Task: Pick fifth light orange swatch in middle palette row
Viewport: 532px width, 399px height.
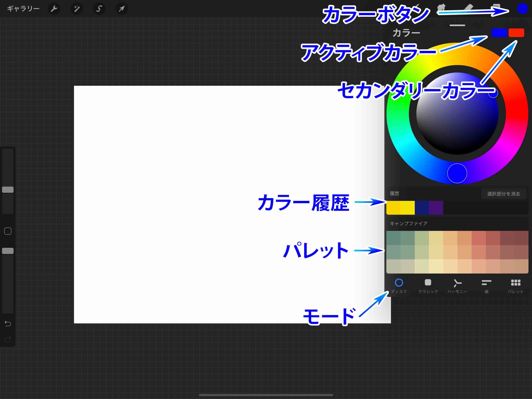Action: pyautogui.click(x=450, y=252)
